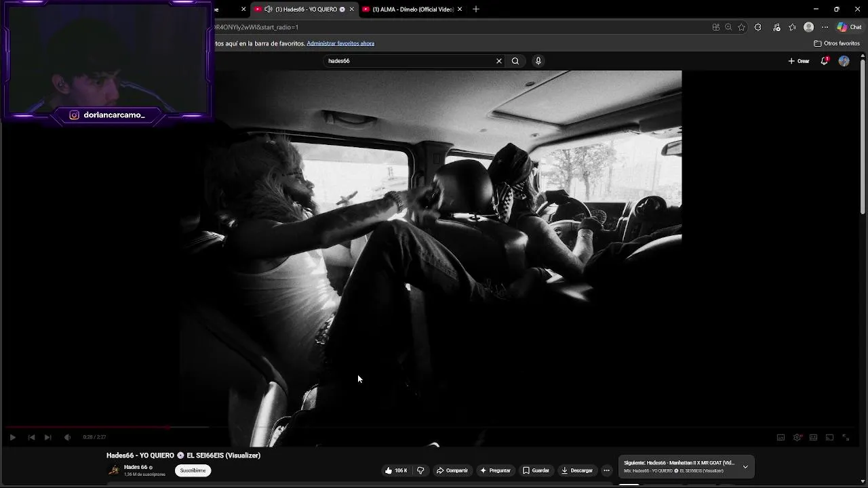Cast the video to a device

click(x=829, y=437)
